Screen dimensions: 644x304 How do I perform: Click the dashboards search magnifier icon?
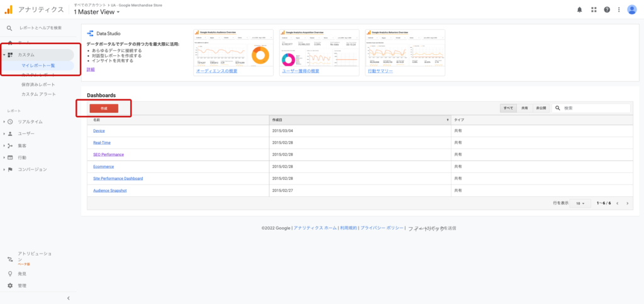558,108
